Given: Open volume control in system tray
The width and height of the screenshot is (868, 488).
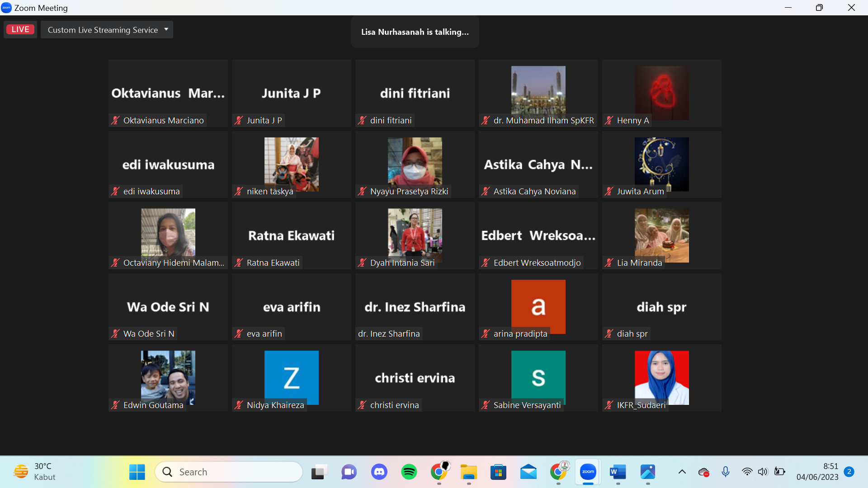Looking at the screenshot, I should 763,472.
